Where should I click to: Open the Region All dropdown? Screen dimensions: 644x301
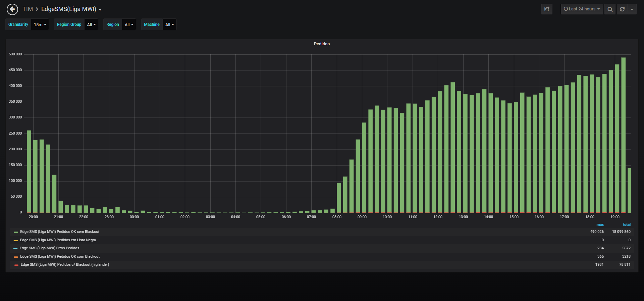click(129, 24)
